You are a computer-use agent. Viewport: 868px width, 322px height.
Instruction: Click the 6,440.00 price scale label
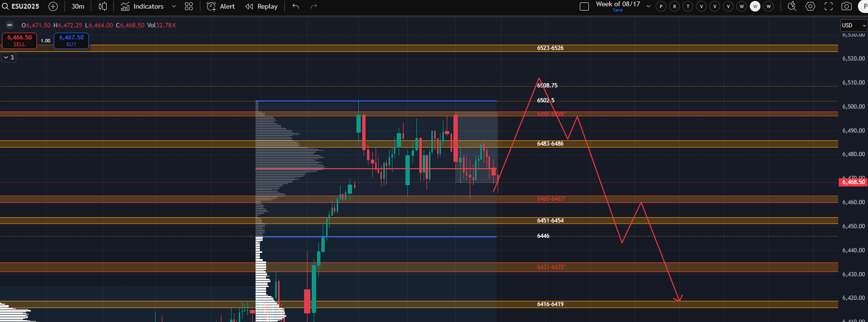point(853,250)
